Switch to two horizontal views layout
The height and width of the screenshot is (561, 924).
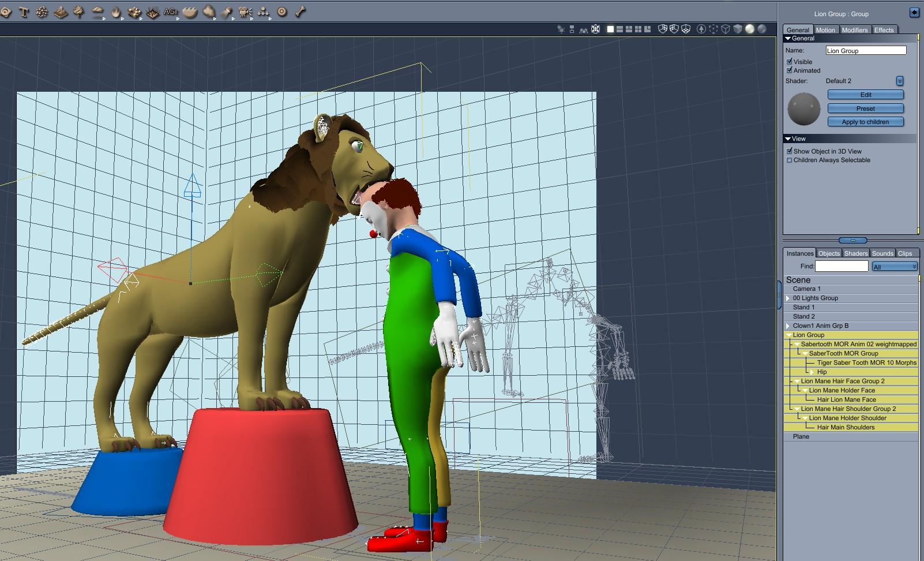point(619,29)
